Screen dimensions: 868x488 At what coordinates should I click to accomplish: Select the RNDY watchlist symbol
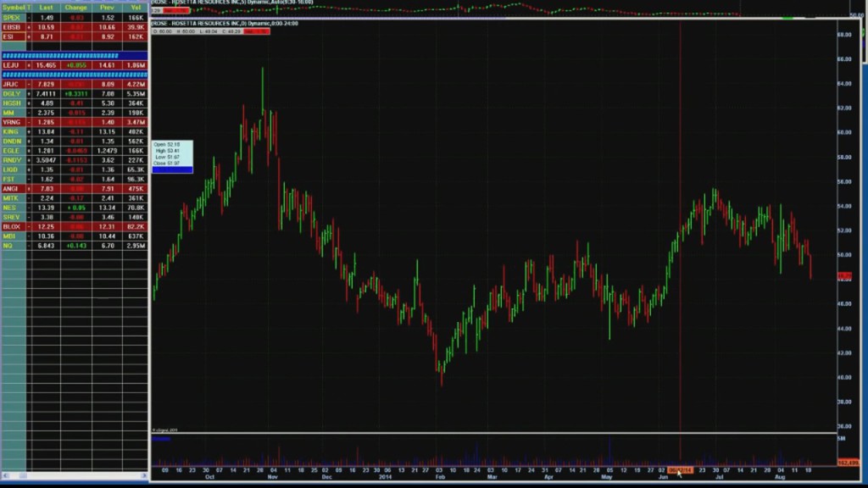point(13,160)
